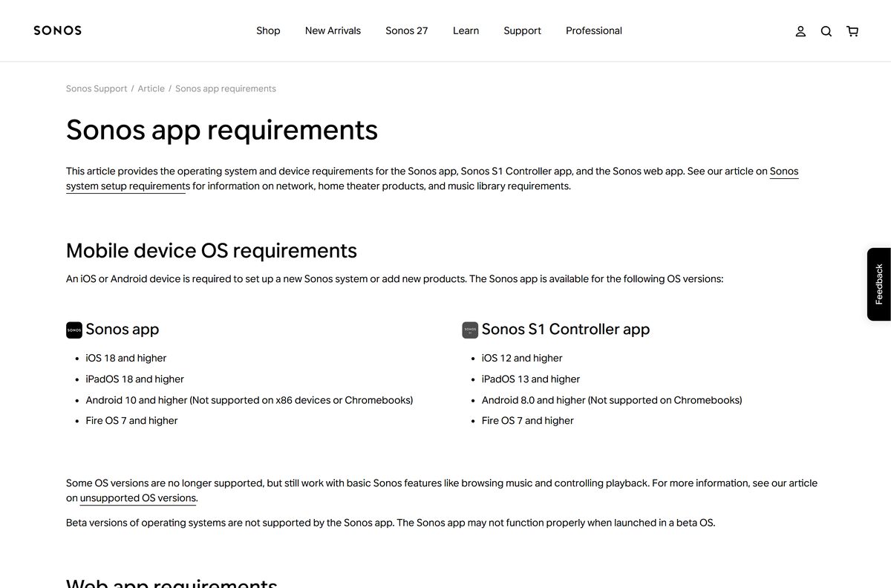891x588 pixels.
Task: Select the Android 10 and higher item
Action: 249,399
